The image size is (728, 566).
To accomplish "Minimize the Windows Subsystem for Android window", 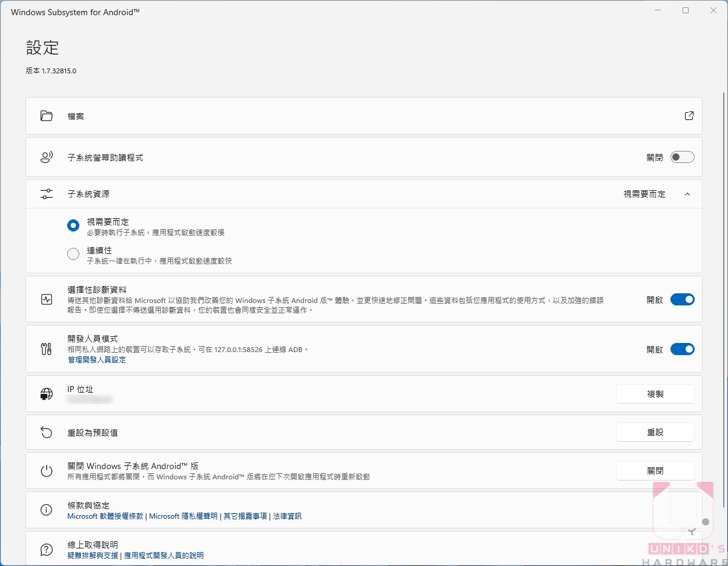I will pos(658,10).
